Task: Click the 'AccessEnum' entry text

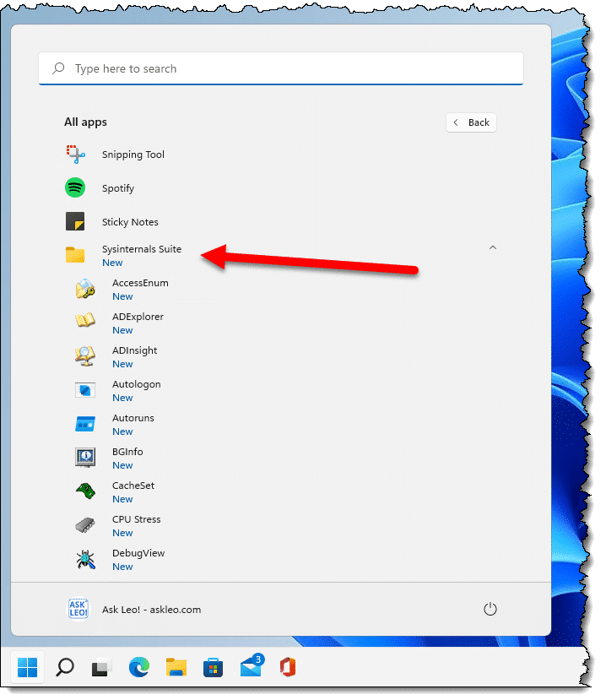Action: coord(140,283)
